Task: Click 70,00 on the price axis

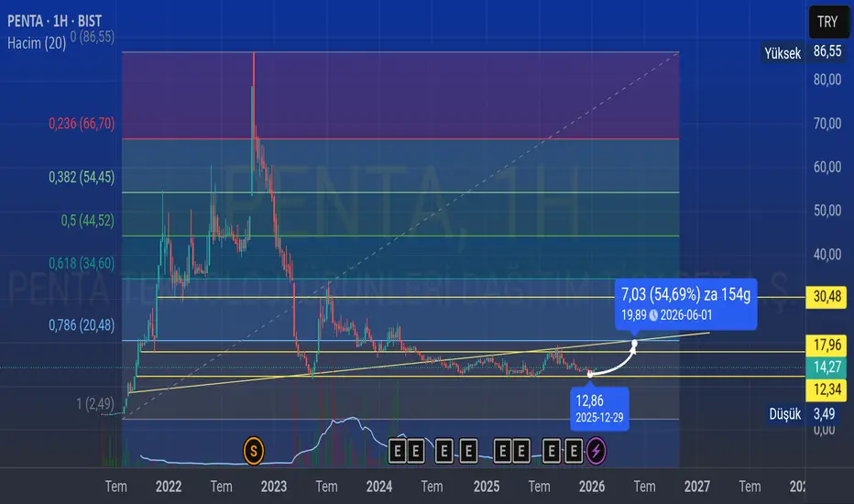Action: (827, 124)
